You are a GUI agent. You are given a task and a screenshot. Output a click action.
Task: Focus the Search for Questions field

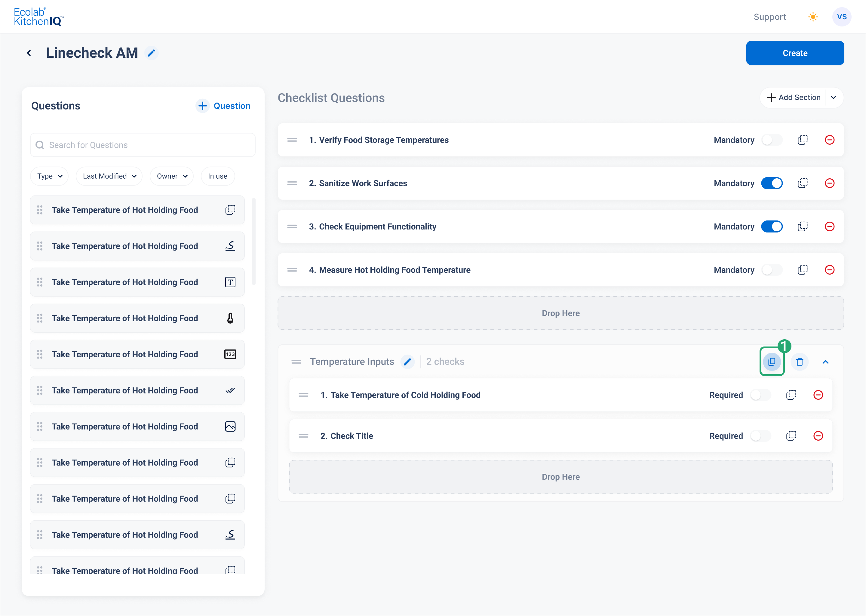point(143,145)
